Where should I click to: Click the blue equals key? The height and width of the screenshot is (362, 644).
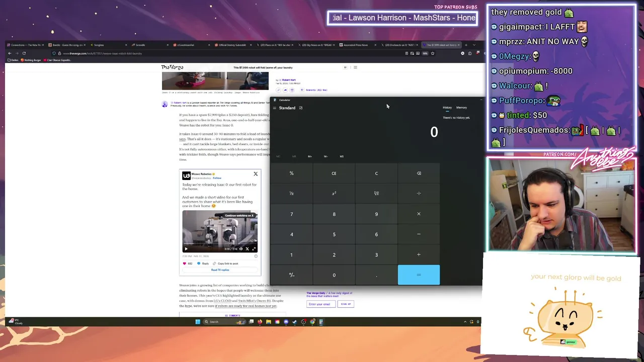(x=419, y=275)
